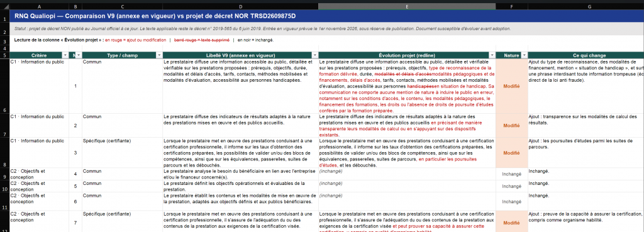Click the 'Critère' header cell text
The image size is (644, 232).
pos(39,55)
